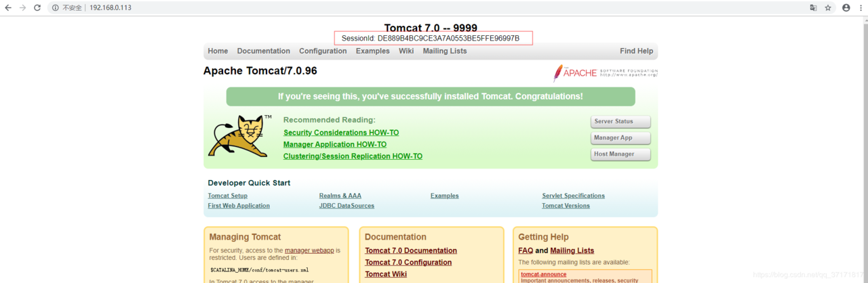Viewport: 868px width, 283px height.
Task: Click the Recommended Reading heading
Action: point(329,120)
